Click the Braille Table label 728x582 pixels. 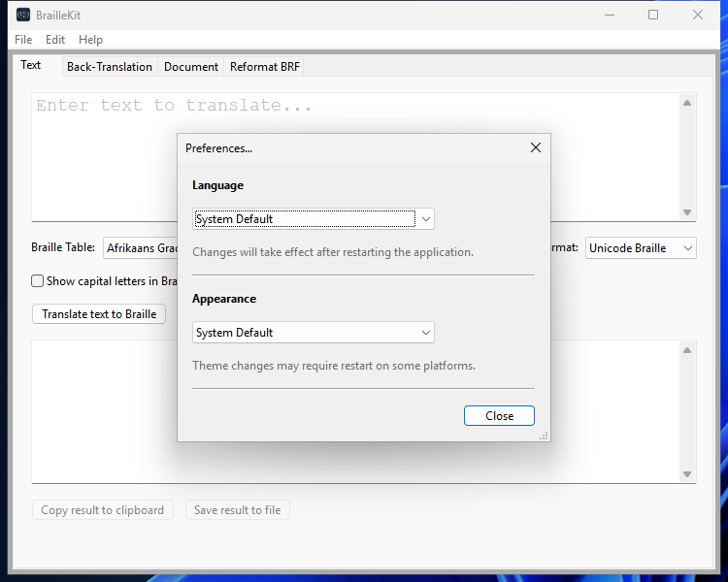coord(63,247)
